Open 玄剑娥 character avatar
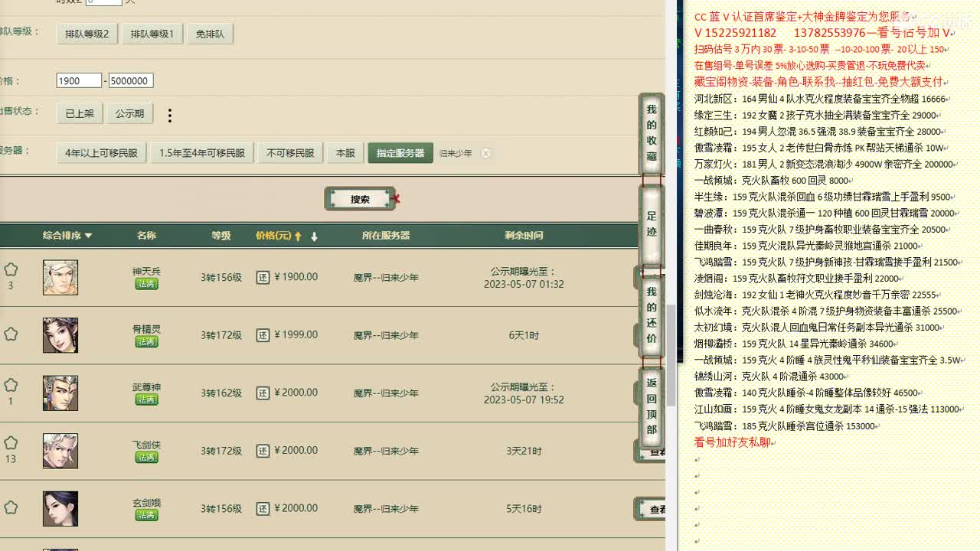The height and width of the screenshot is (551, 980). (x=60, y=509)
